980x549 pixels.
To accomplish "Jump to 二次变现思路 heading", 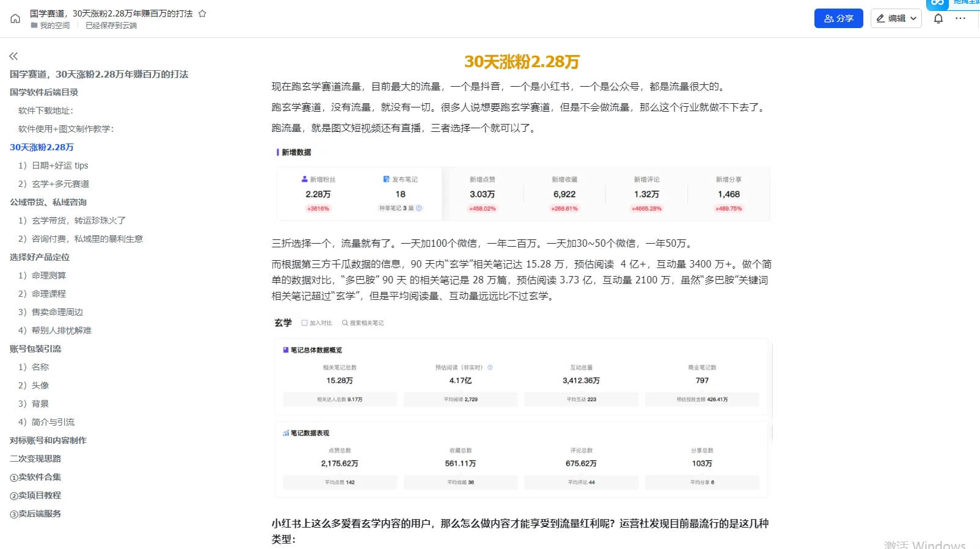I will coord(35,459).
